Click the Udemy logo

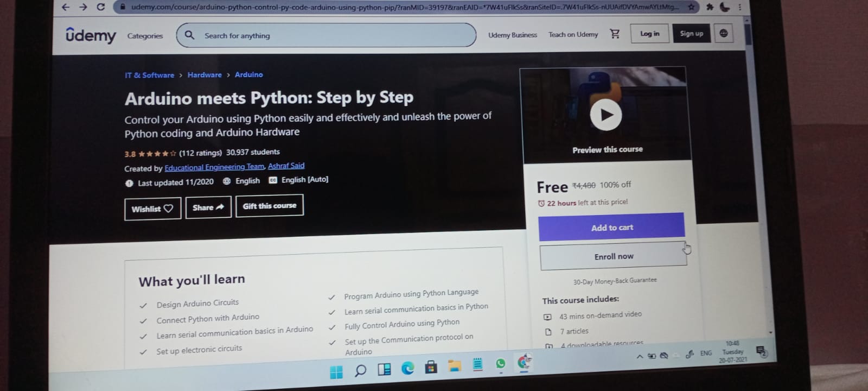pyautogui.click(x=91, y=35)
